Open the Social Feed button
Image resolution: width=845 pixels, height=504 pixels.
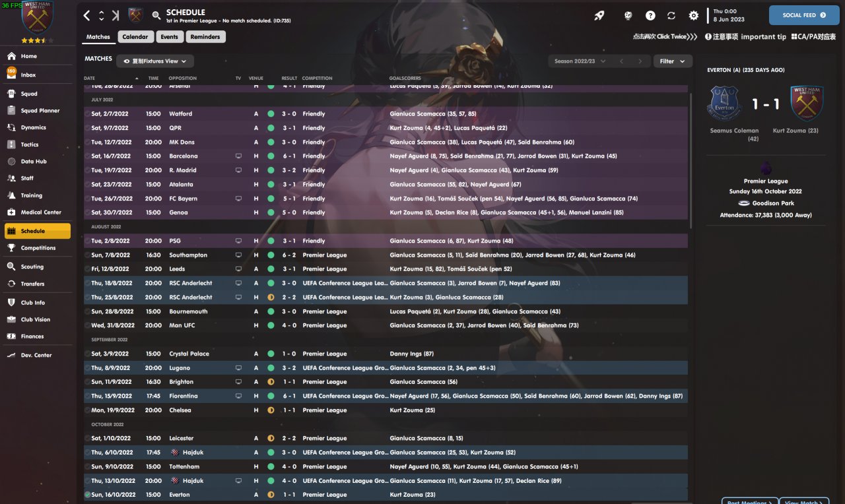click(804, 15)
